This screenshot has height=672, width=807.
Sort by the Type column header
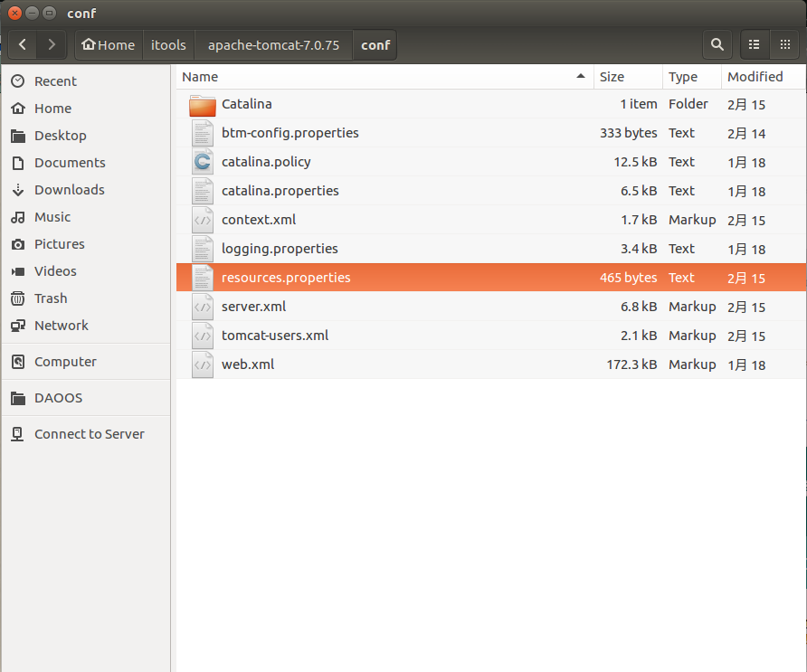pyautogui.click(x=692, y=77)
